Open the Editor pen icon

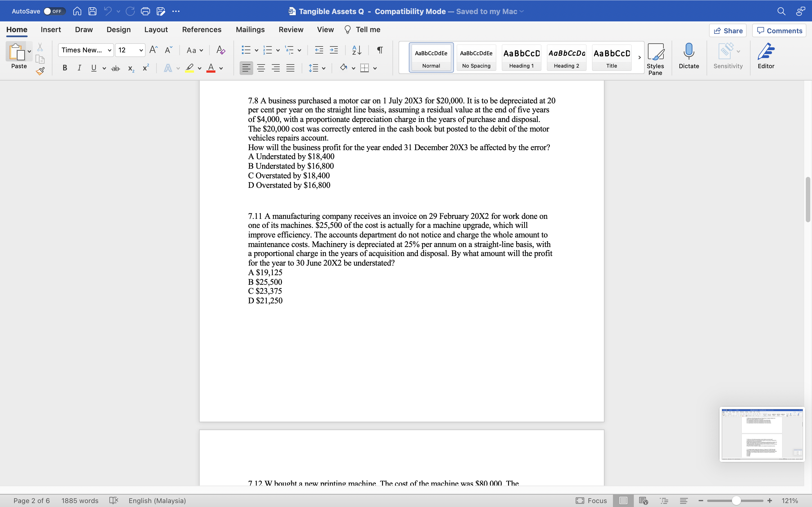[766, 56]
